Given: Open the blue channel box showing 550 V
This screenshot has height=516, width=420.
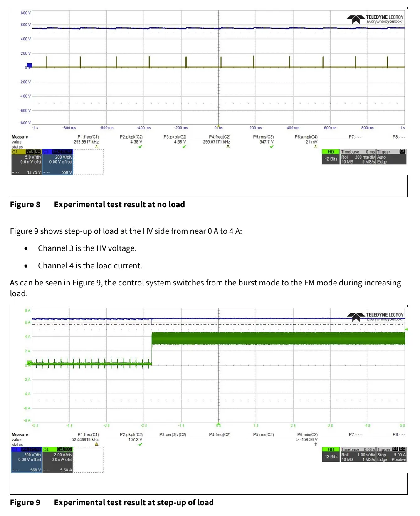Looking at the screenshot, I should click(x=57, y=162).
